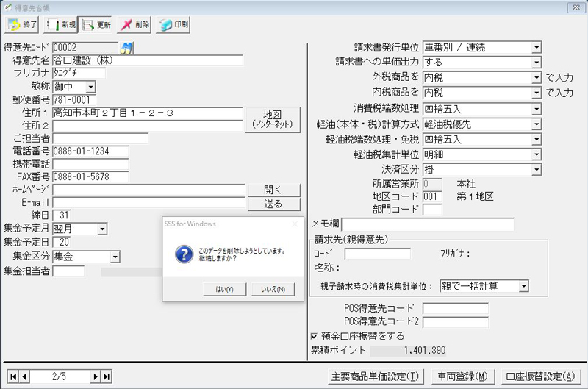Open 主要商品単価設定(T) settings button

[375, 376]
